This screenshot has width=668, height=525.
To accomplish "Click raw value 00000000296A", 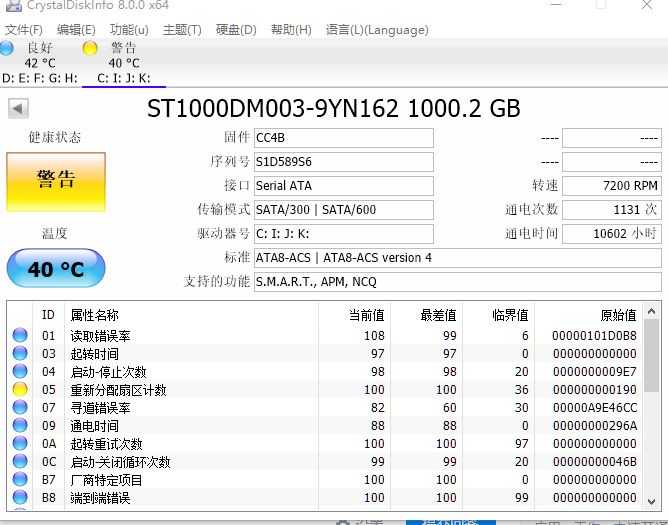I will tap(595, 426).
